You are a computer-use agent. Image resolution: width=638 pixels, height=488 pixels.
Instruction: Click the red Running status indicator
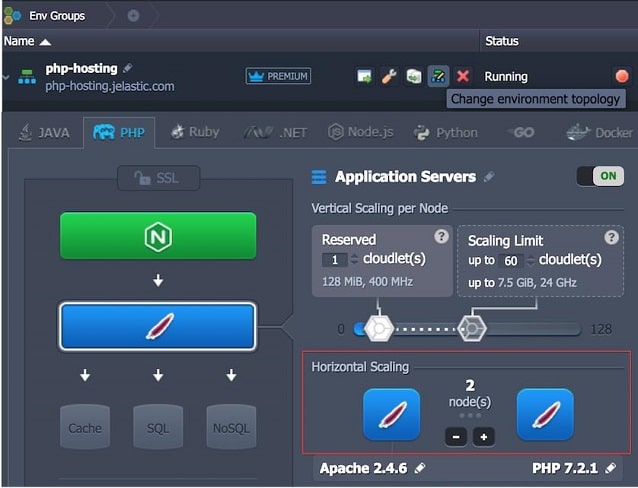[622, 76]
